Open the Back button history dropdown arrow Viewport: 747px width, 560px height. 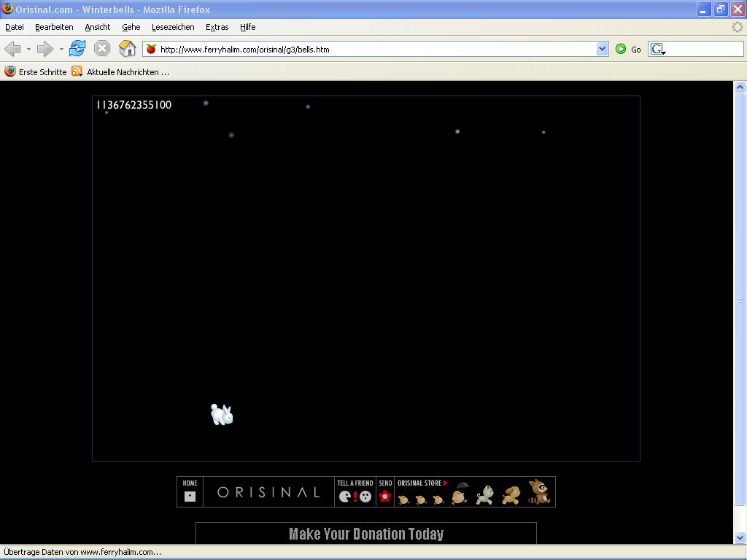[28, 50]
